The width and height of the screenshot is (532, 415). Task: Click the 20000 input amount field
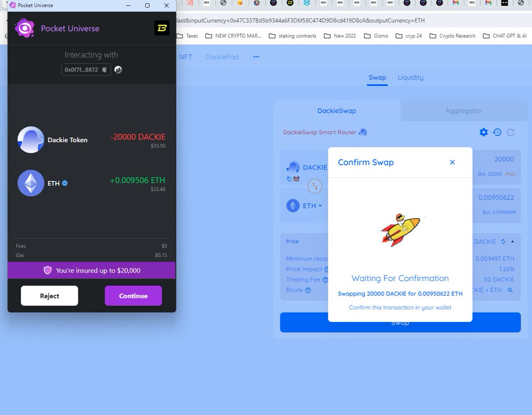504,159
